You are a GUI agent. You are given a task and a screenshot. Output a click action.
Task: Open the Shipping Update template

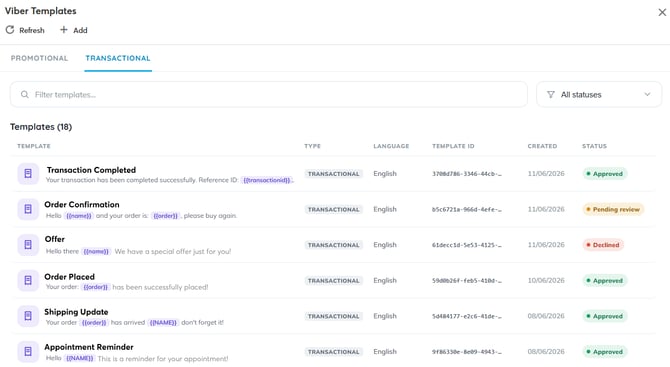point(76,311)
